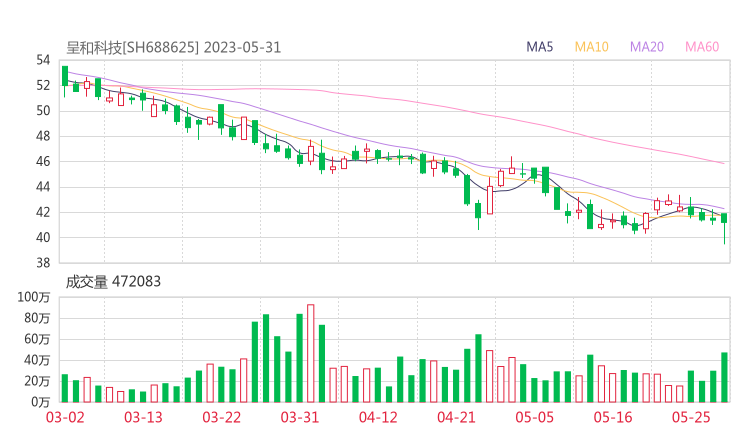Toggle the MA20 legend entry

[x=647, y=47]
